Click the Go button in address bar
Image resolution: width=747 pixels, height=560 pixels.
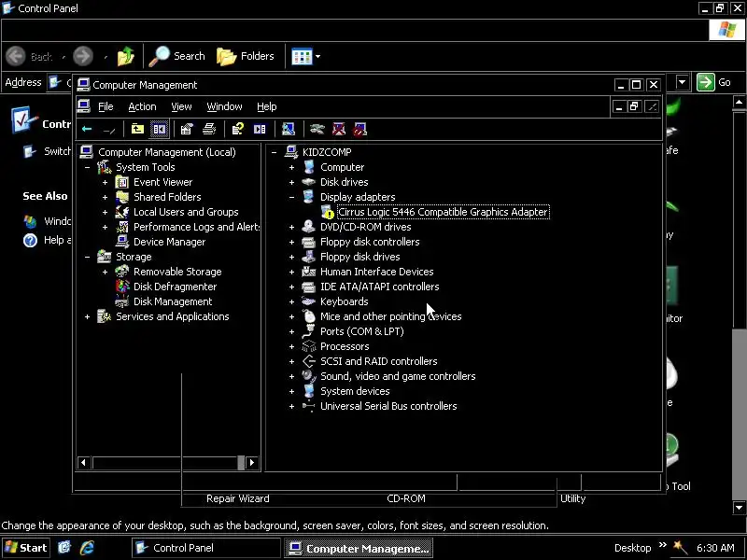click(713, 82)
